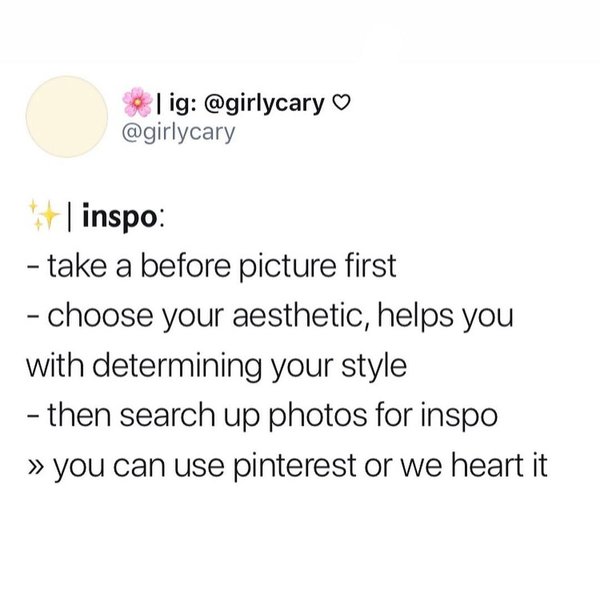Click the heart icon beside the display name
The image size is (600, 600).
coord(344,102)
